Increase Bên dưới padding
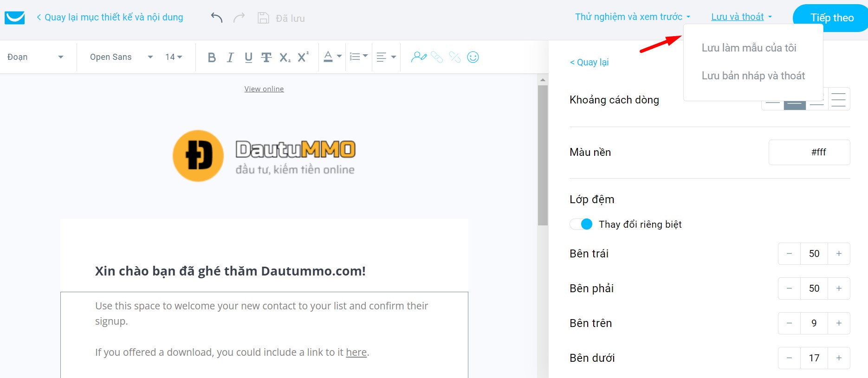Screen dimensions: 868x378 (839, 358)
